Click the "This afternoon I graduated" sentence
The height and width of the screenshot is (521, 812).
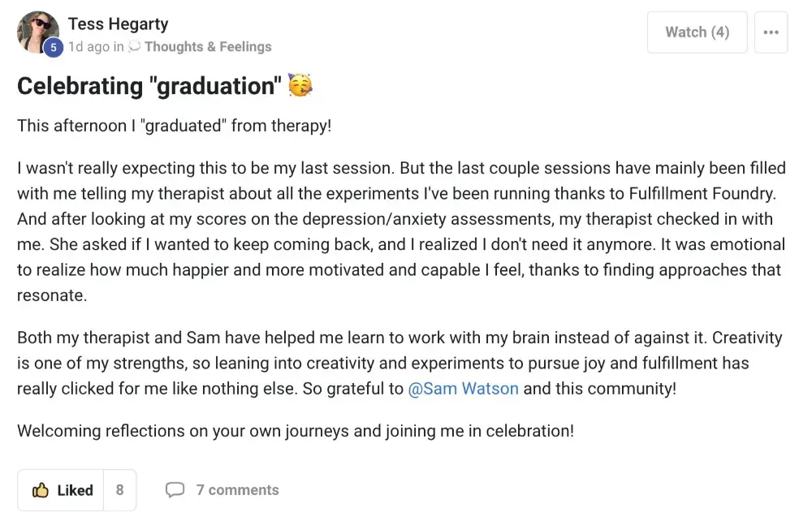pyautogui.click(x=174, y=127)
